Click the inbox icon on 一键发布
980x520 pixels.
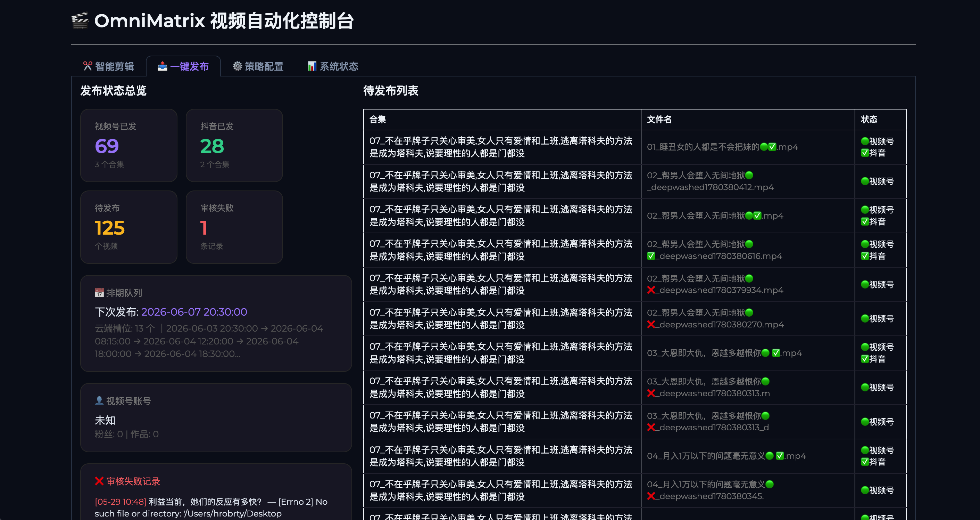pos(163,66)
